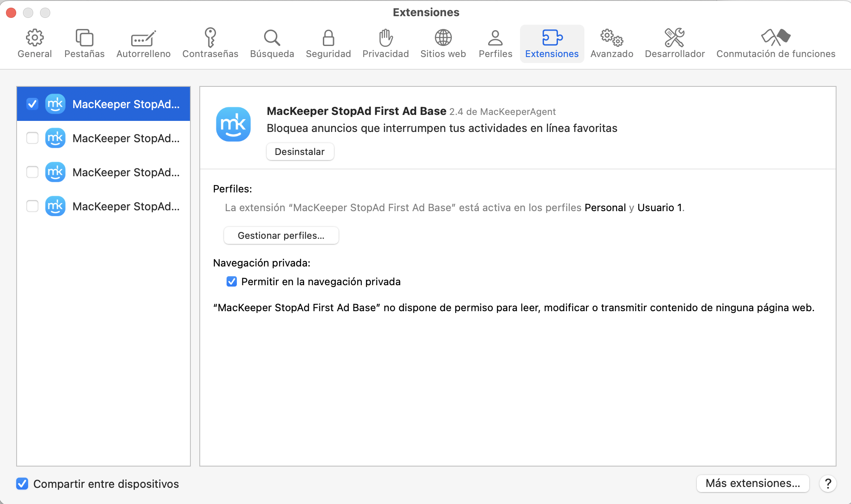Switch to the Avanzado tab
Viewport: 851px width, 504px height.
point(612,43)
